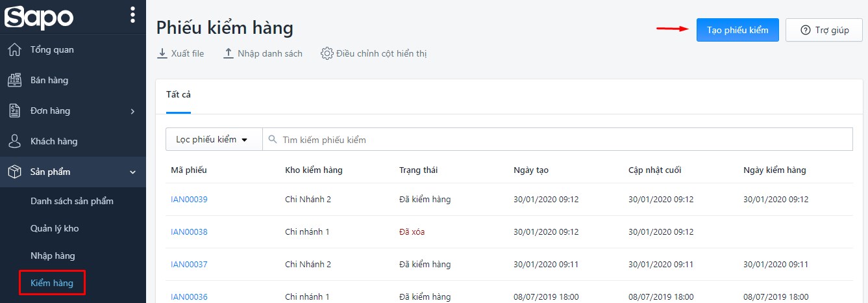Click the Tổng quan home icon
The image size is (868, 303).
coord(14,50)
